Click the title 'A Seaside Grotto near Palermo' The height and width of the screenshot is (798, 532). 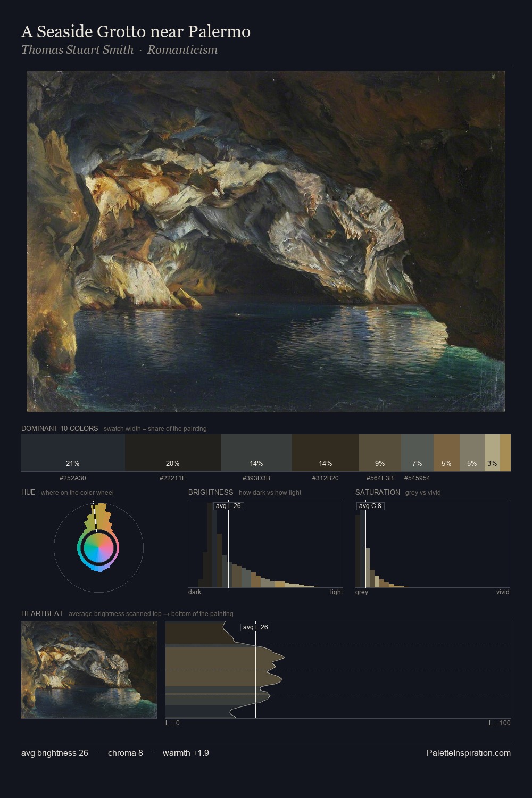[x=136, y=31]
